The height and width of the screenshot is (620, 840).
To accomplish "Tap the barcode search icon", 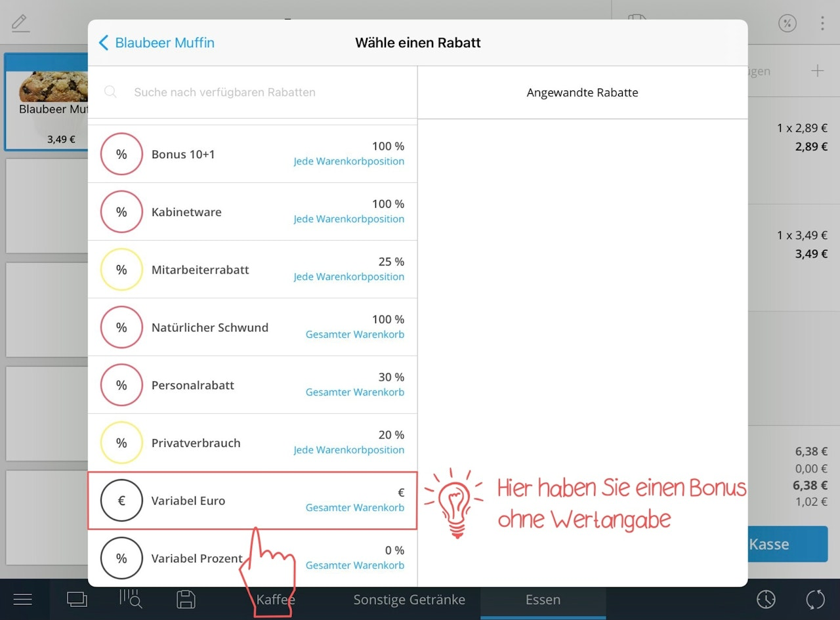I will click(x=131, y=598).
